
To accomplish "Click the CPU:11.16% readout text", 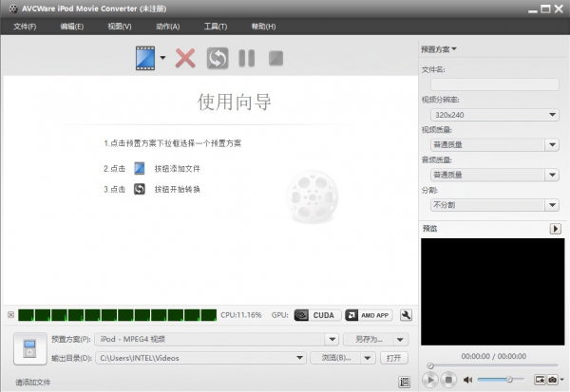I will tap(241, 315).
